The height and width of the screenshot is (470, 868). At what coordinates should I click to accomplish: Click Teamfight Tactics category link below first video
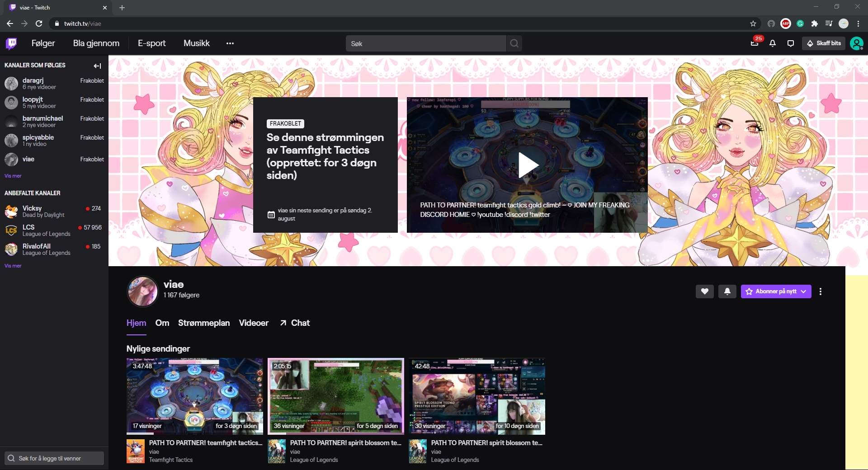pos(171,460)
